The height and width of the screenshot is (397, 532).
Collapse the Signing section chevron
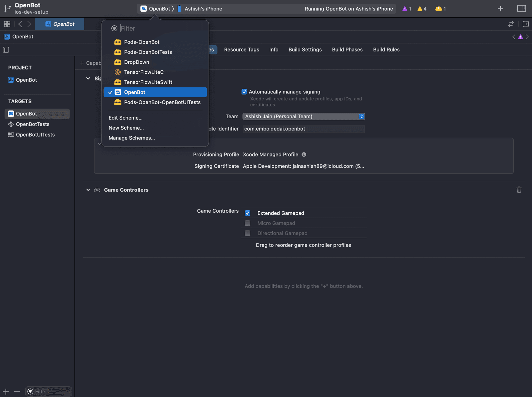click(x=88, y=78)
